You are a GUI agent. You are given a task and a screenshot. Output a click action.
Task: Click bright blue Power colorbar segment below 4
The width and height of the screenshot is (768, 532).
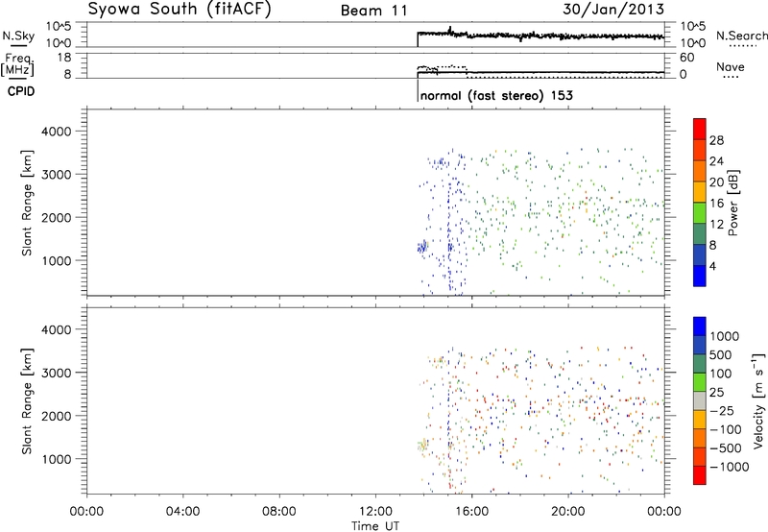700,276
